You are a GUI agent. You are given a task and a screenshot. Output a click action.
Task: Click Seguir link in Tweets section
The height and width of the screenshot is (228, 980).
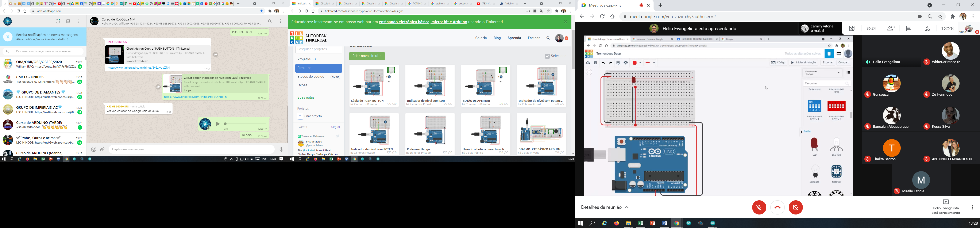pos(336,127)
